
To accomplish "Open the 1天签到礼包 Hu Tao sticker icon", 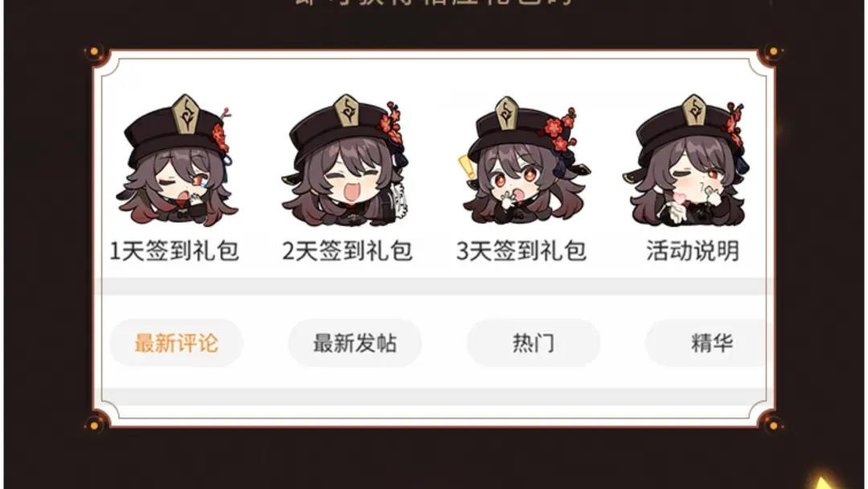I will click(176, 161).
